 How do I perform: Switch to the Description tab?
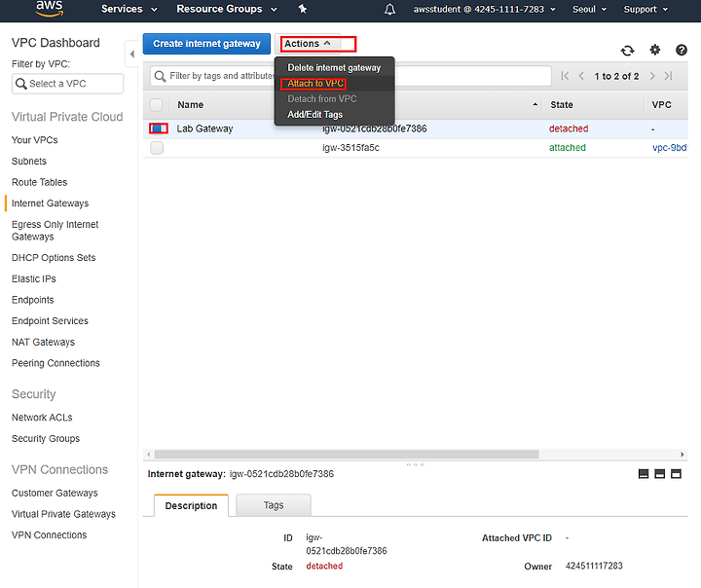click(192, 505)
